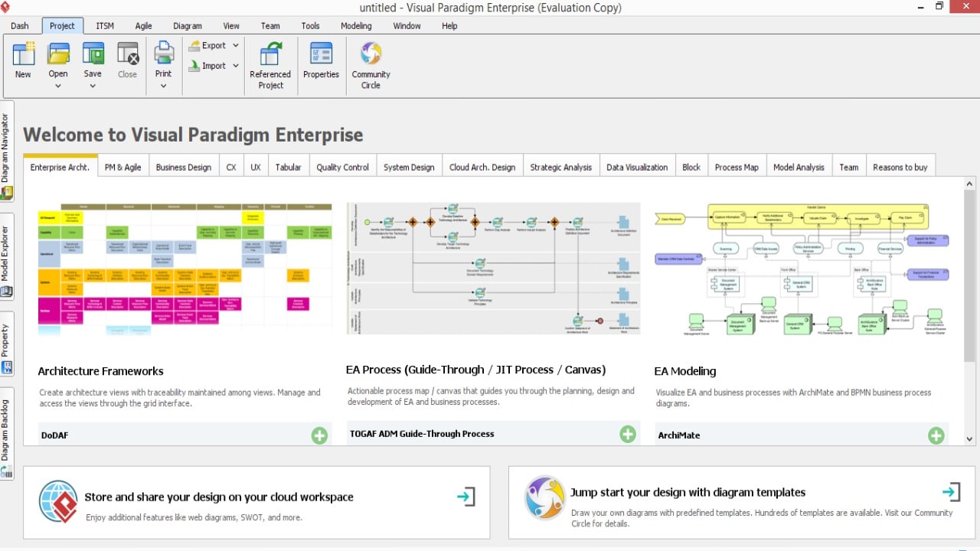980x551 pixels.
Task: Click the TOGAF ADM process preview image
Action: tap(493, 267)
